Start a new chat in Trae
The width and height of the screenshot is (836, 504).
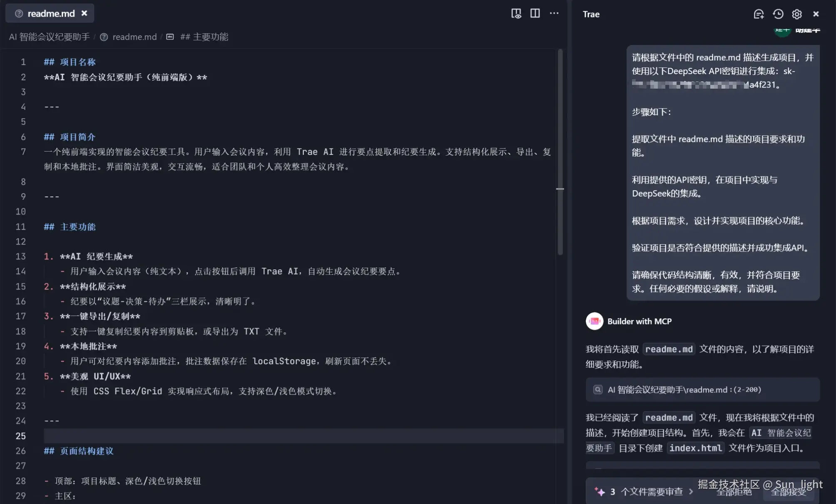pos(759,14)
